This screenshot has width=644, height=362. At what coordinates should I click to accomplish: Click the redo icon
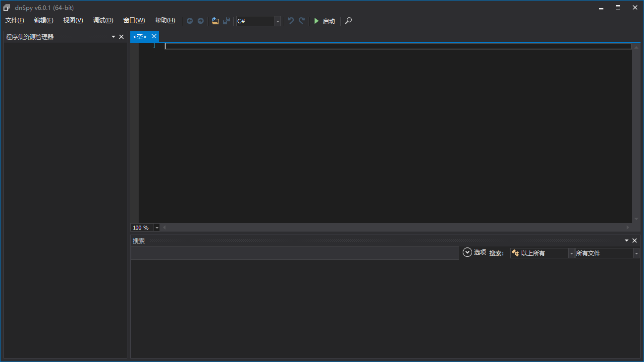pyautogui.click(x=302, y=21)
